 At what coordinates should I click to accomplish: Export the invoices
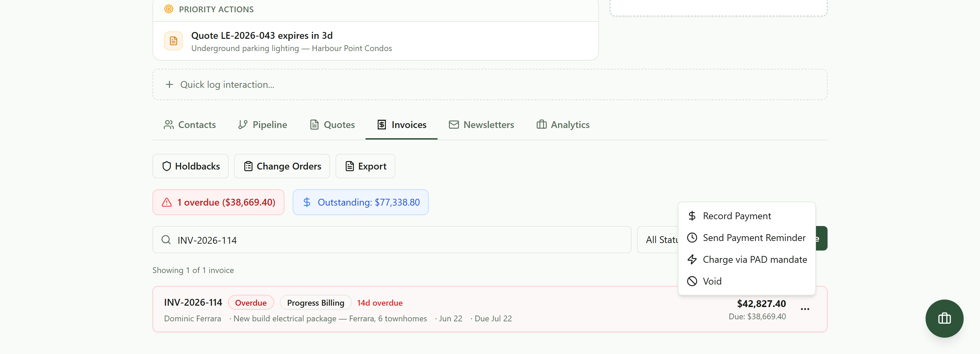365,166
